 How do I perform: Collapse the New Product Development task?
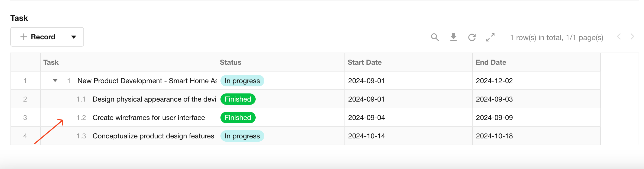point(55,80)
